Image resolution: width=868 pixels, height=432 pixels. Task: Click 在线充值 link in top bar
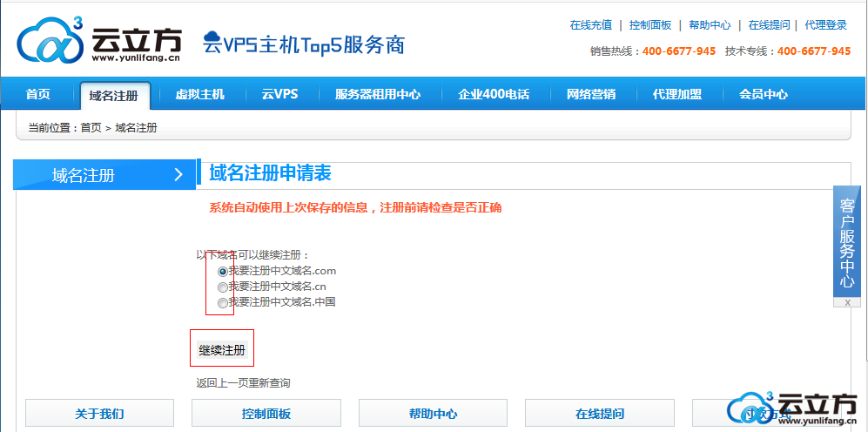[x=590, y=25]
